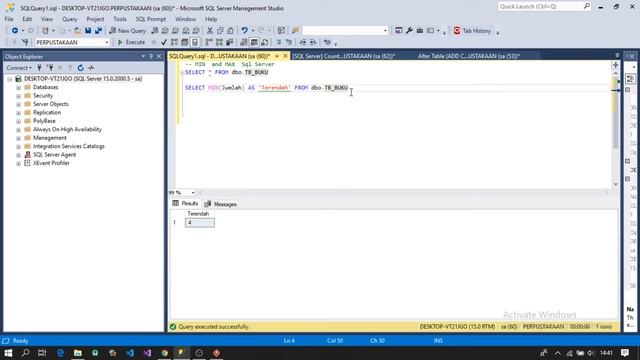Open the File menu
The height and width of the screenshot is (360, 640).
(9, 19)
